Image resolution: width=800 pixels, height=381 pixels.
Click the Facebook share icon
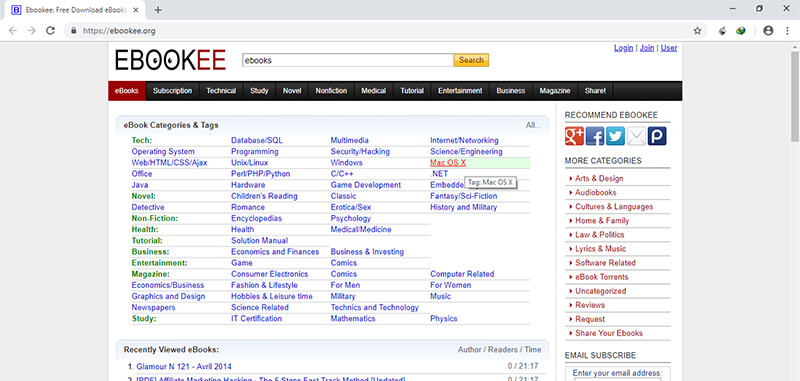click(x=595, y=136)
